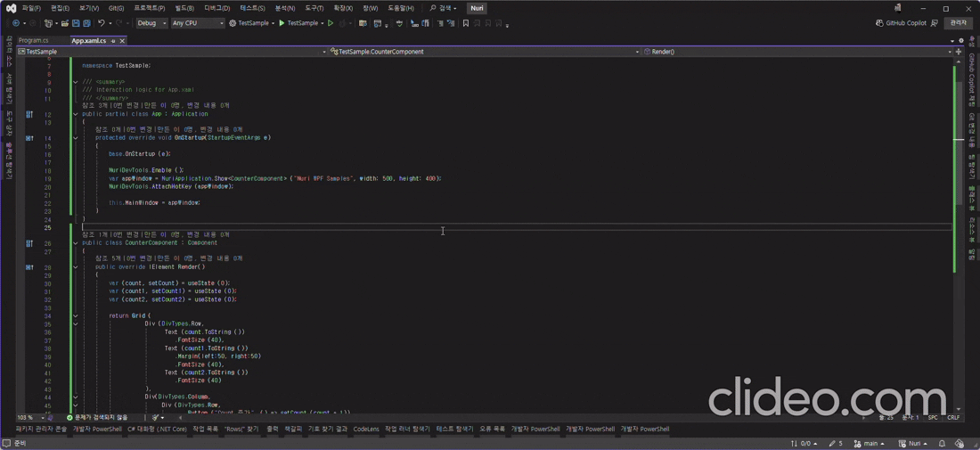Click the search icon in title bar
Image resolution: width=980 pixels, height=450 pixels.
click(x=432, y=9)
